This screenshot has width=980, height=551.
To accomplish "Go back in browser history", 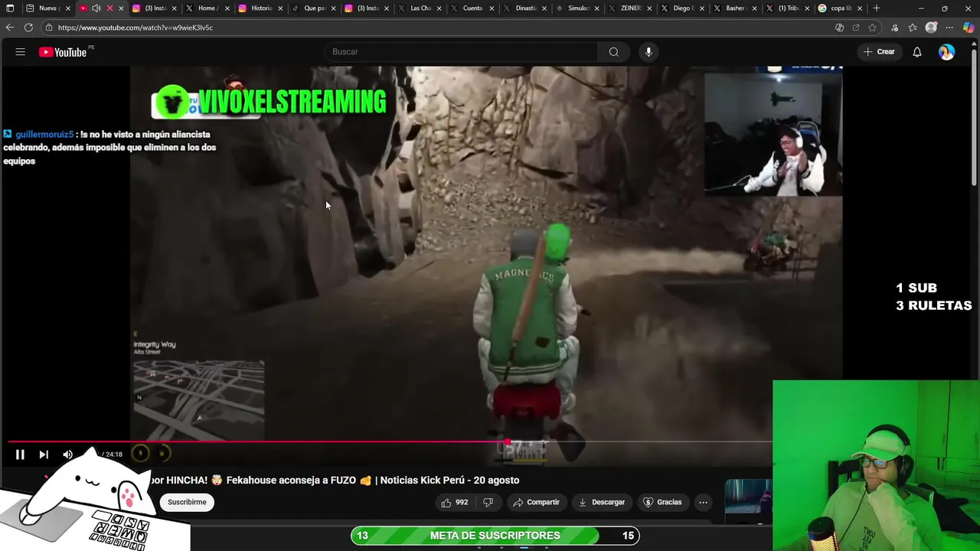I will click(9, 28).
